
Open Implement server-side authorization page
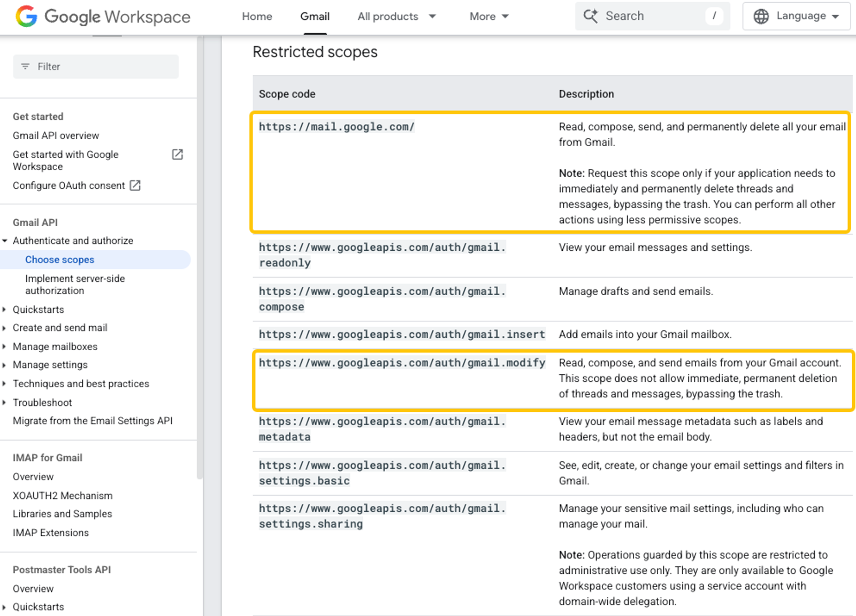tap(75, 284)
